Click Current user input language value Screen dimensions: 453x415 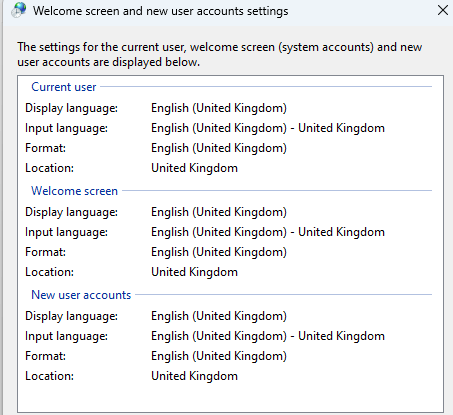pos(268,128)
